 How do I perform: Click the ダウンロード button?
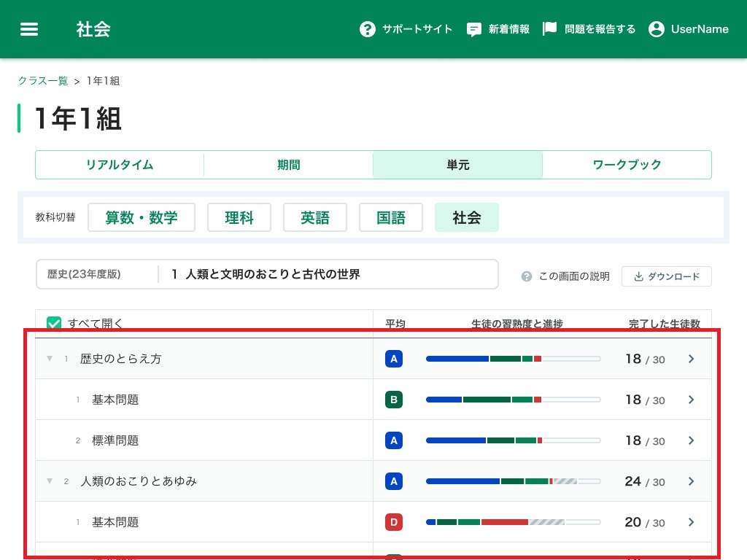pyautogui.click(x=667, y=276)
